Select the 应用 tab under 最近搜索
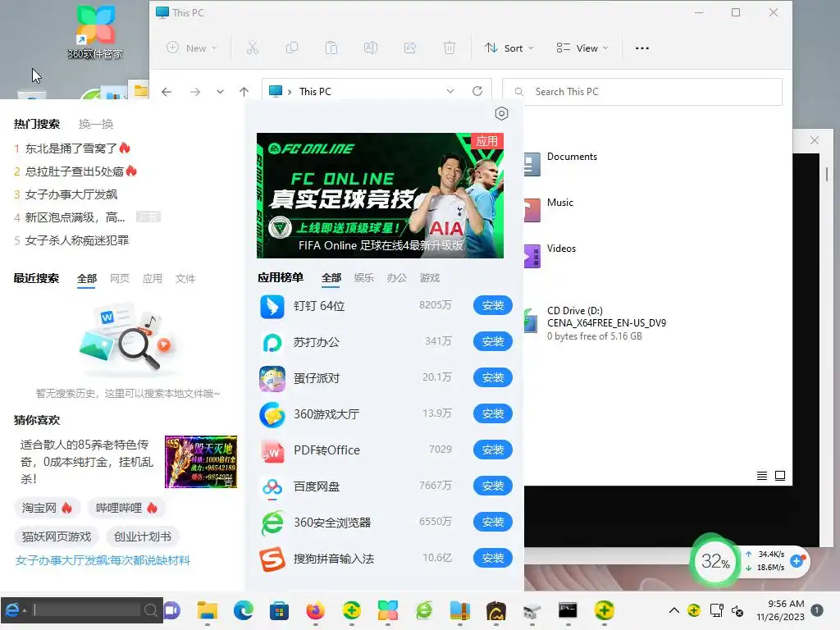The image size is (840, 630). (x=152, y=279)
